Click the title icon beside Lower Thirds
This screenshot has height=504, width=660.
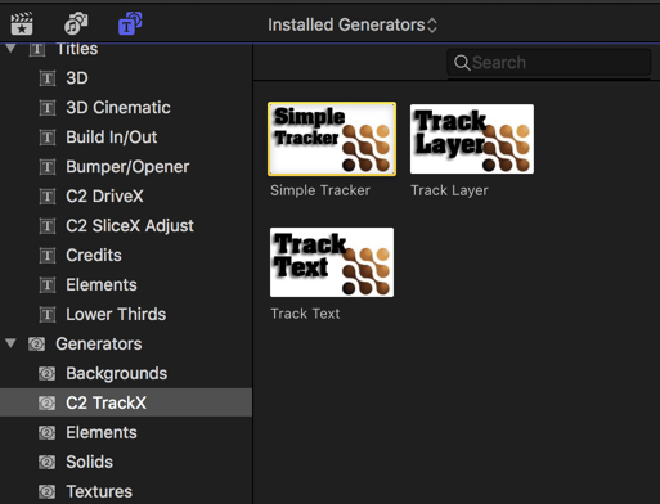tap(48, 315)
